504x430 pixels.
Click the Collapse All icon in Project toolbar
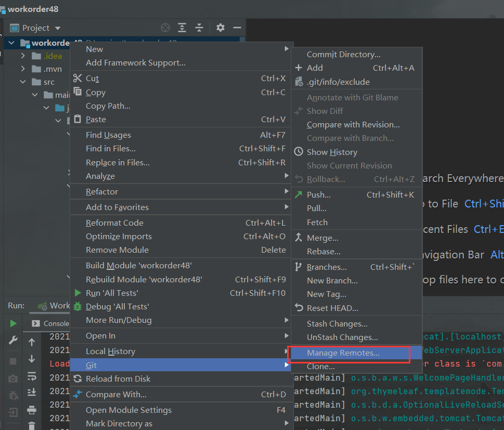[x=199, y=28]
